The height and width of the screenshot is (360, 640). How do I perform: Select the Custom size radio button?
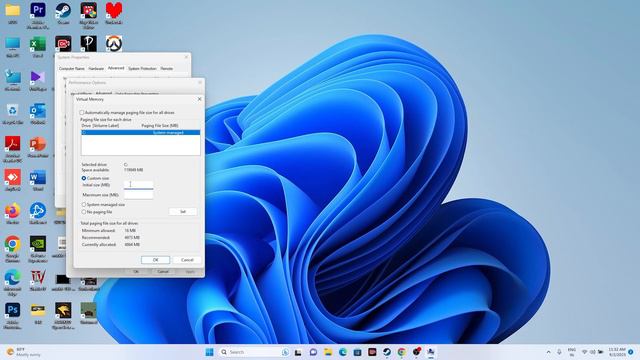[84, 178]
